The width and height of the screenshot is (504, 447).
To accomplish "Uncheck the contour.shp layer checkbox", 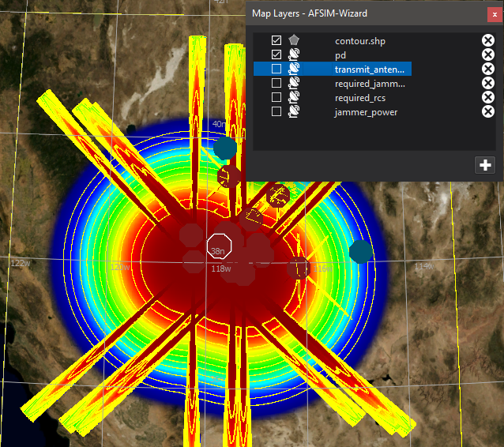I will (276, 40).
